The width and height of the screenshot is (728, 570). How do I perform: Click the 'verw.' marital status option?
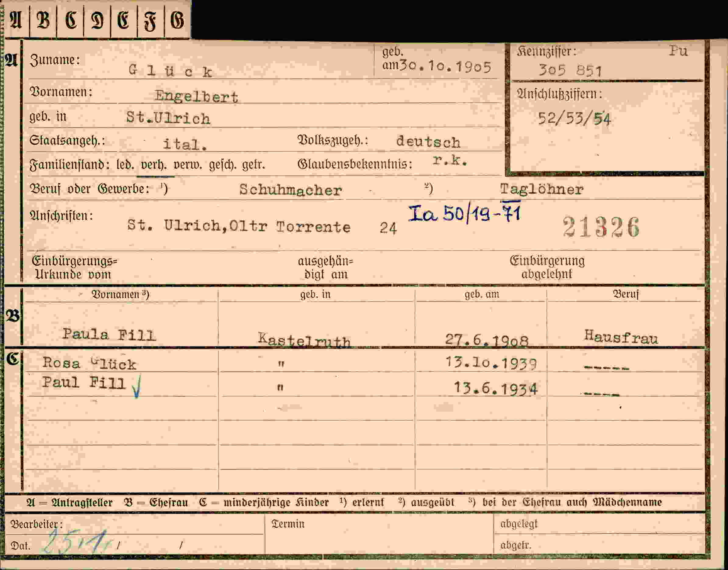[188, 165]
